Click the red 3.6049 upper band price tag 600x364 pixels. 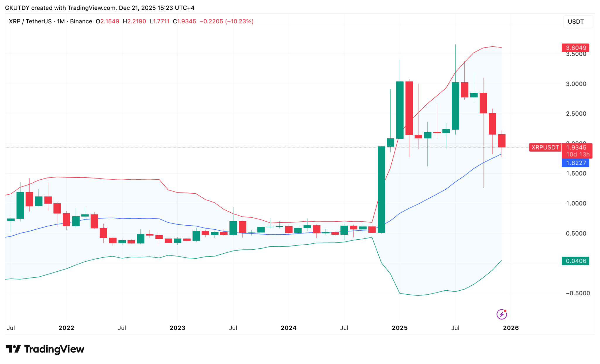pos(575,48)
